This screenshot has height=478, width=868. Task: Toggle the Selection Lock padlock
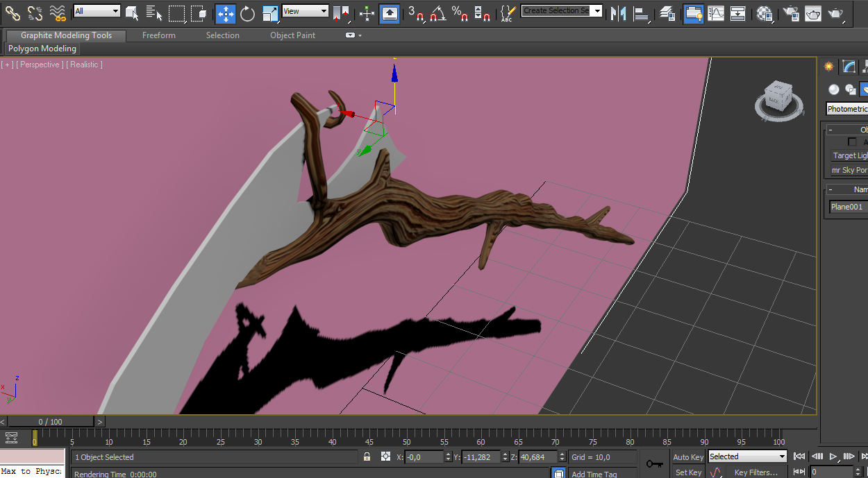pyautogui.click(x=367, y=456)
